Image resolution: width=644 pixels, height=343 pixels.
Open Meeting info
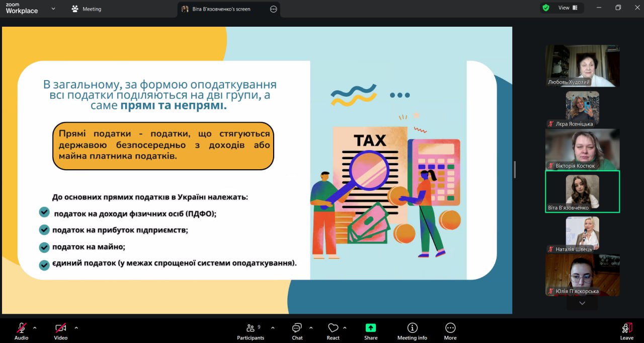(x=412, y=331)
